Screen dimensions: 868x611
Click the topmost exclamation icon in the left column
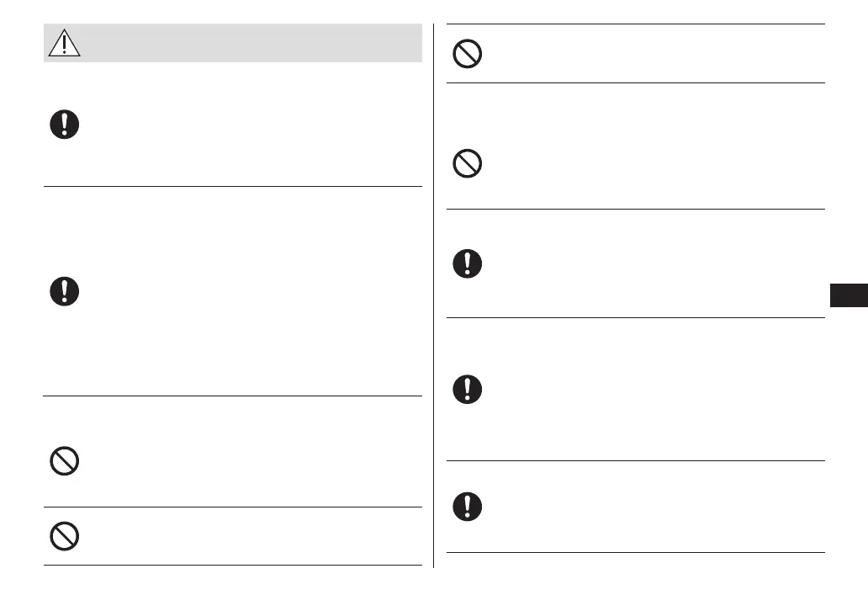pos(65,125)
